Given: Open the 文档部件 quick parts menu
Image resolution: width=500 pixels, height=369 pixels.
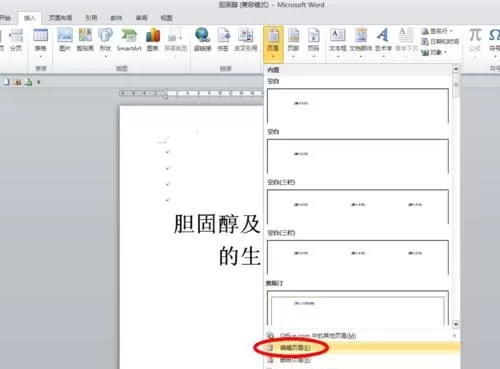Looking at the screenshot, I should pyautogui.click(x=361, y=43).
